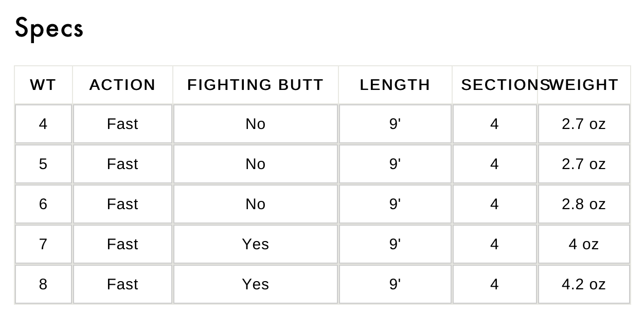Select Fast action in 8-weight row
644x332 pixels.
click(x=122, y=284)
